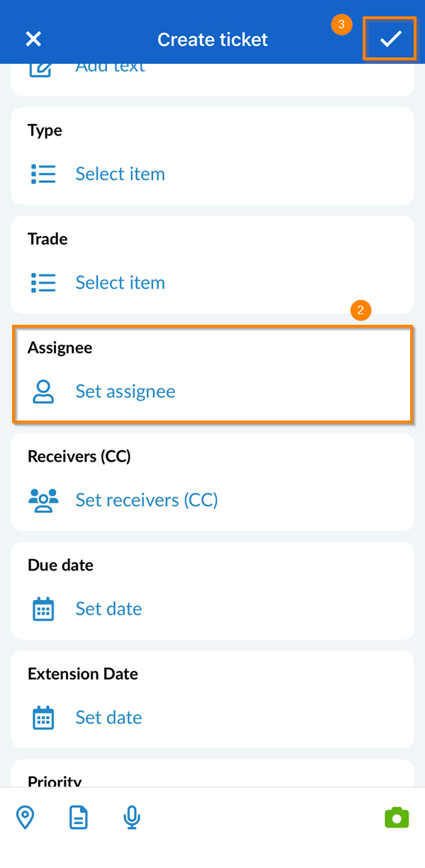
Task: Tap the document icon in the bottom bar
Action: (78, 817)
